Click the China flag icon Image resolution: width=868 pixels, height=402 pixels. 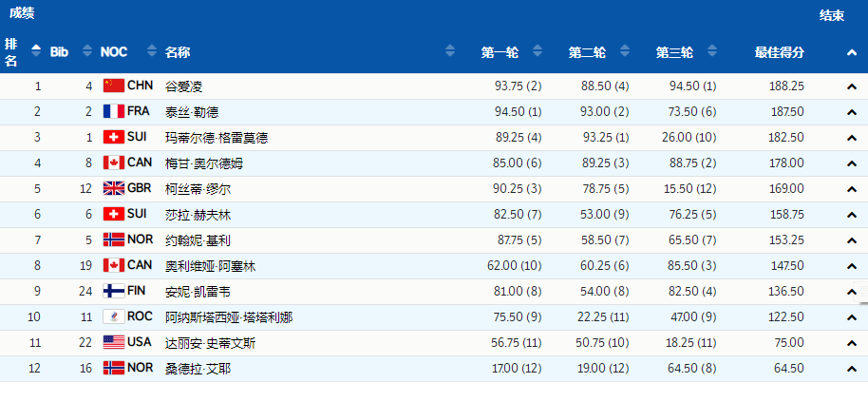(x=113, y=86)
